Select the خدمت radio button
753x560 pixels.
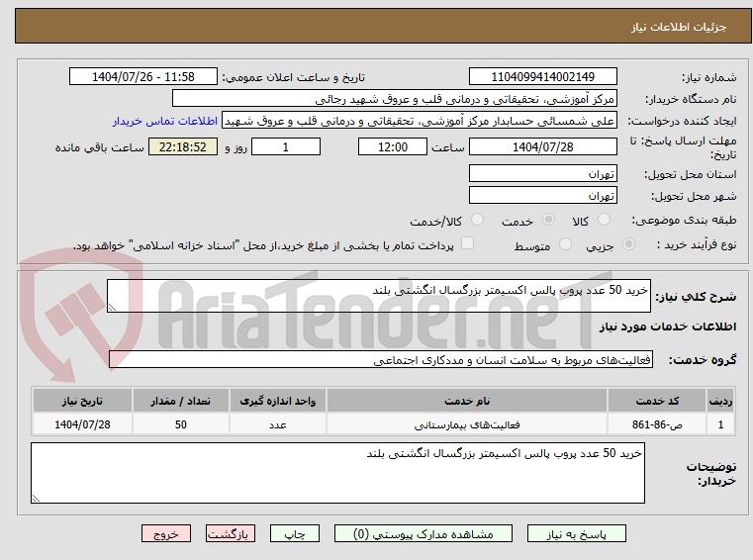tap(548, 220)
